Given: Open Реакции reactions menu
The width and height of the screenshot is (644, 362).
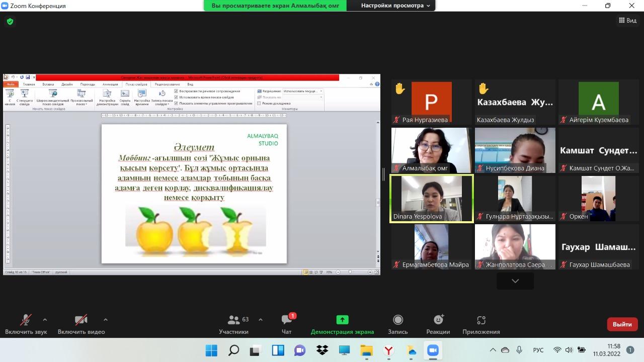Looking at the screenshot, I should point(438,324).
